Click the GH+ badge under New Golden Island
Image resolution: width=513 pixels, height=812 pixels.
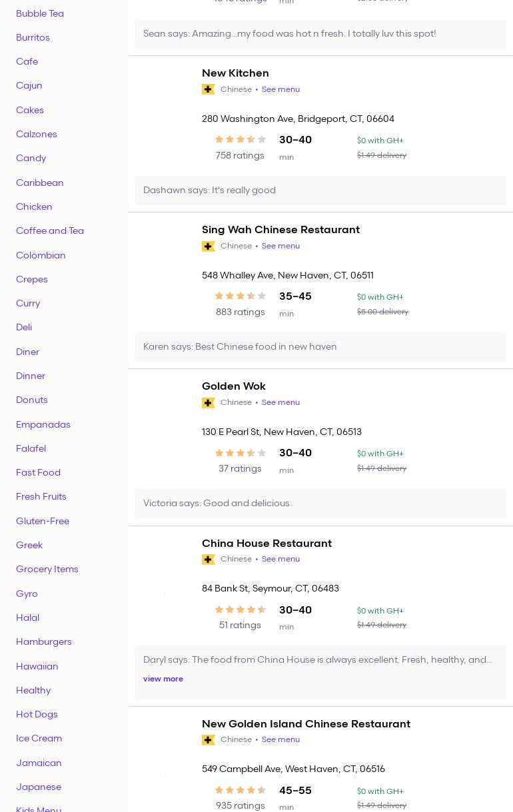coord(208,740)
